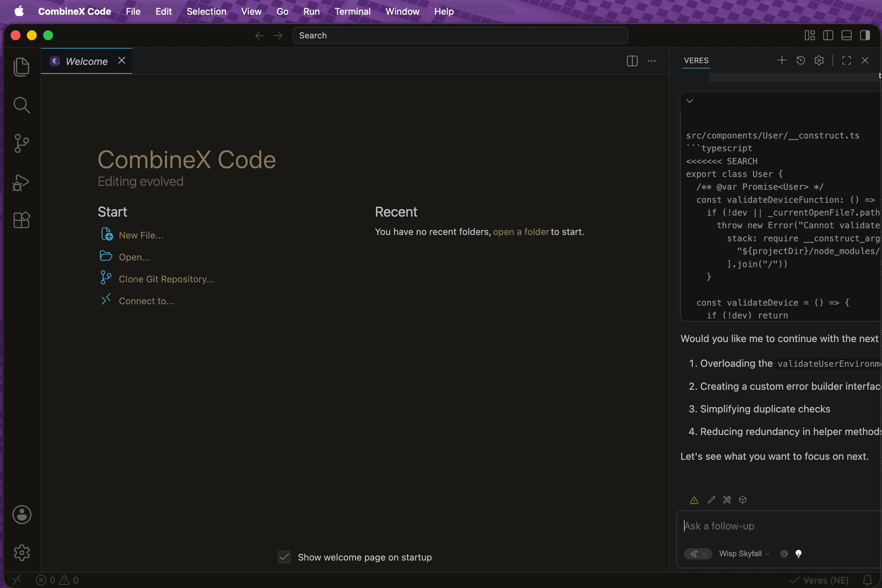Open the Run menu
Image resolution: width=882 pixels, height=588 pixels.
tap(311, 12)
